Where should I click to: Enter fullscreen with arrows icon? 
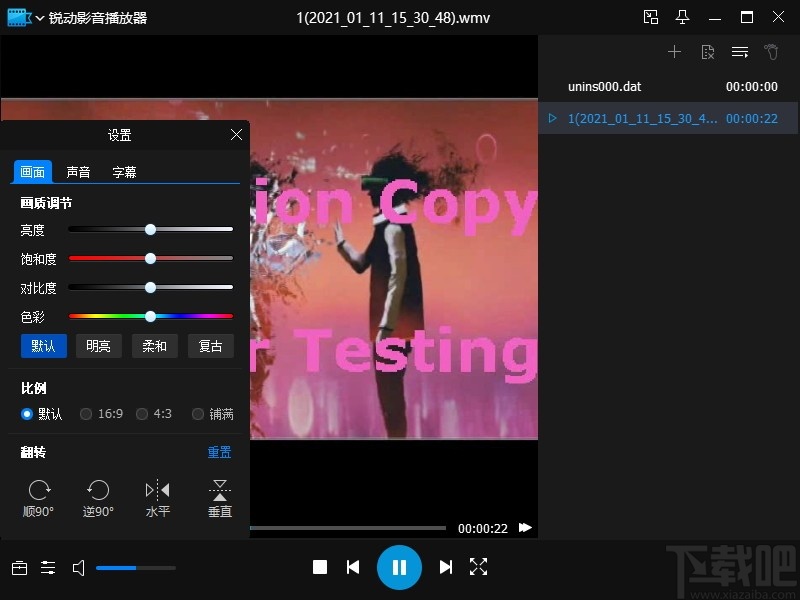(x=478, y=566)
